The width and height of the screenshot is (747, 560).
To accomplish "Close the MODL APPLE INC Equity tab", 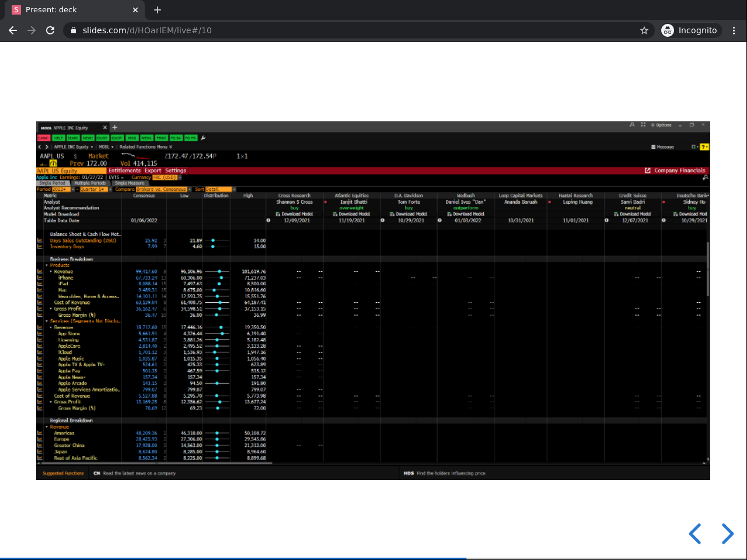I will 105,127.
